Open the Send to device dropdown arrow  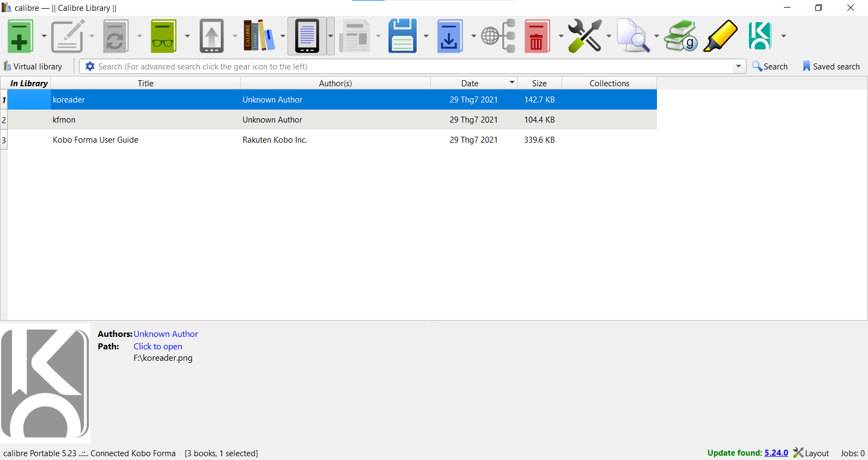pos(235,36)
